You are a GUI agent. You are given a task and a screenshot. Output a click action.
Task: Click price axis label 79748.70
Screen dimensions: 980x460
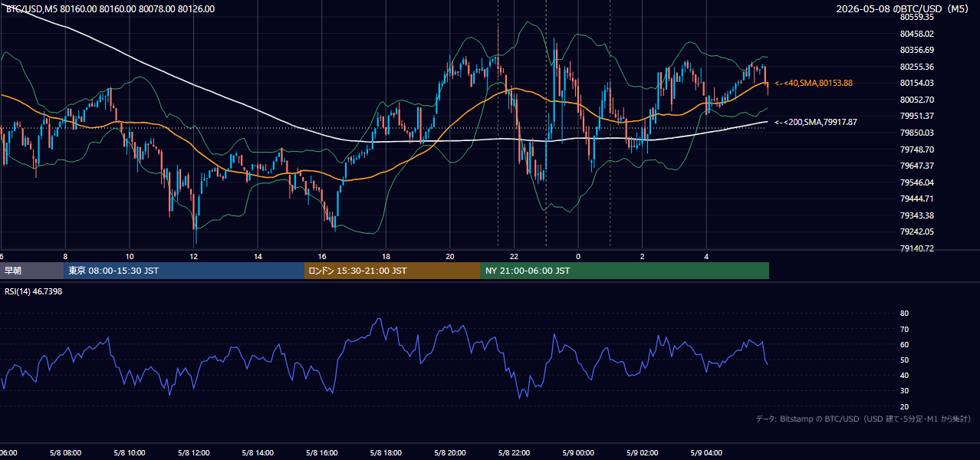917,149
